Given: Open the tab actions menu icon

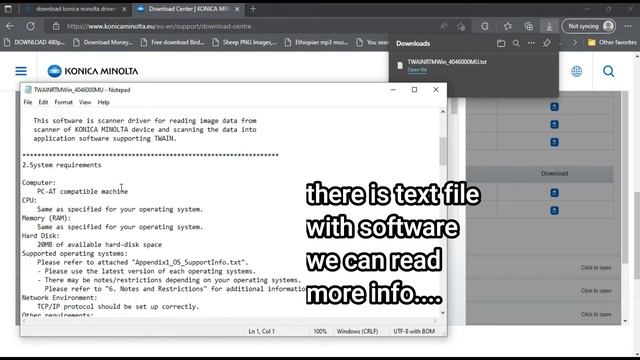Looking at the screenshot, I should 8,9.
